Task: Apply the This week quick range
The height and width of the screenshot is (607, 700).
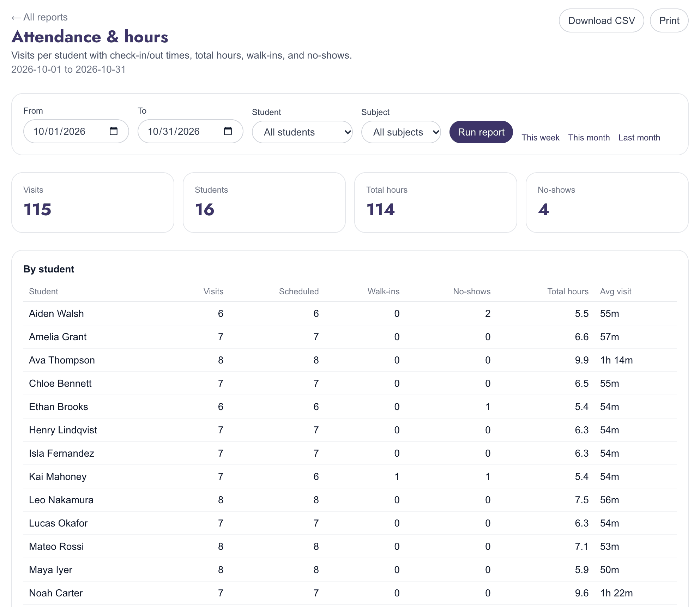Action: [541, 138]
